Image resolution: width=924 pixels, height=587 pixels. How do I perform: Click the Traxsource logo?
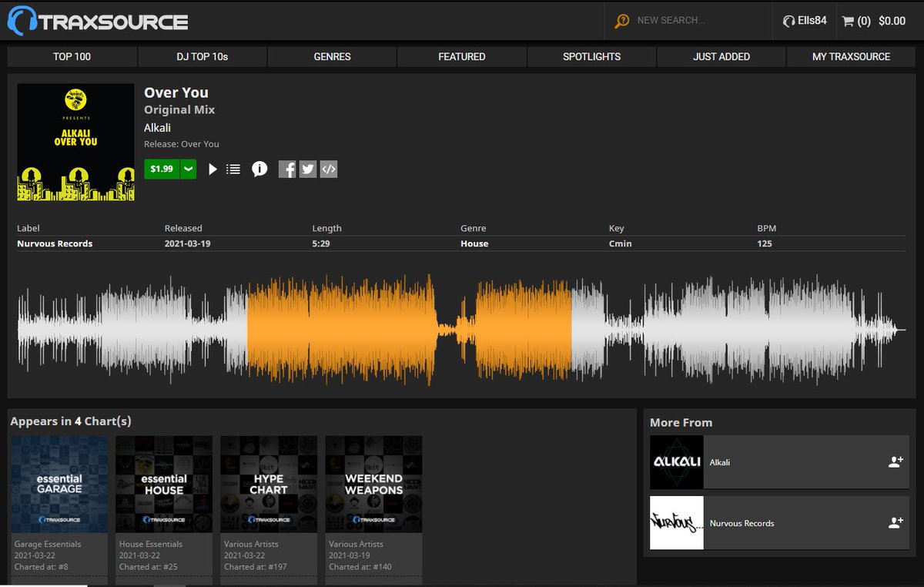98,21
